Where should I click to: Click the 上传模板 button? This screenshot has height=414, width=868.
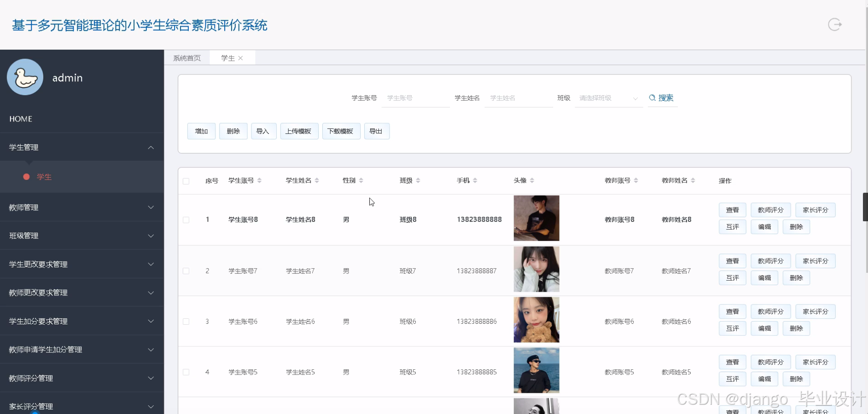pyautogui.click(x=298, y=131)
